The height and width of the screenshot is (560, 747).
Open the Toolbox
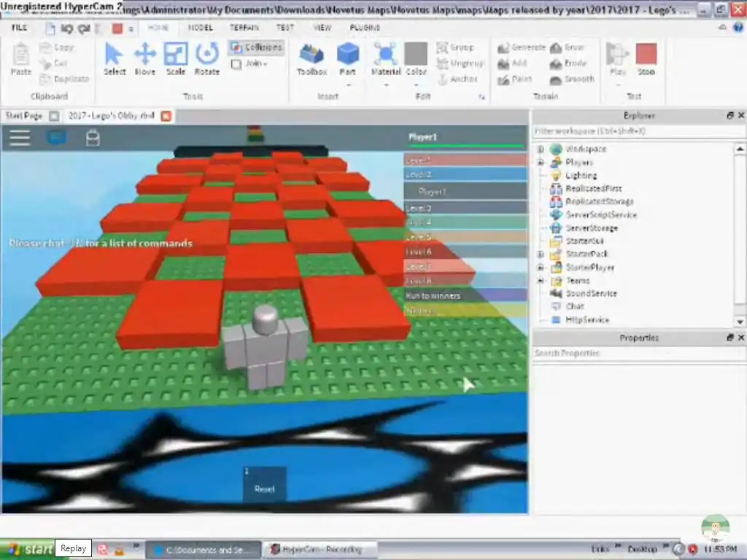pyautogui.click(x=311, y=58)
